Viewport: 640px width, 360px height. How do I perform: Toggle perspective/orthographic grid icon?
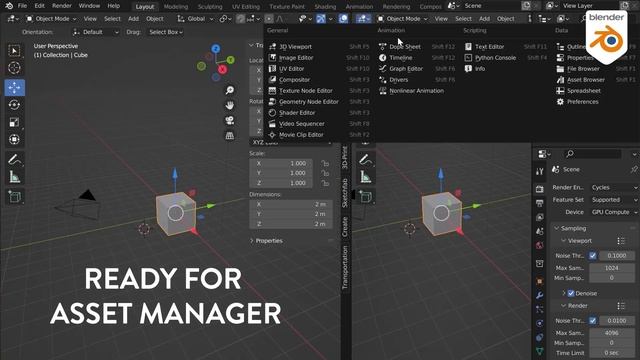[x=230, y=136]
